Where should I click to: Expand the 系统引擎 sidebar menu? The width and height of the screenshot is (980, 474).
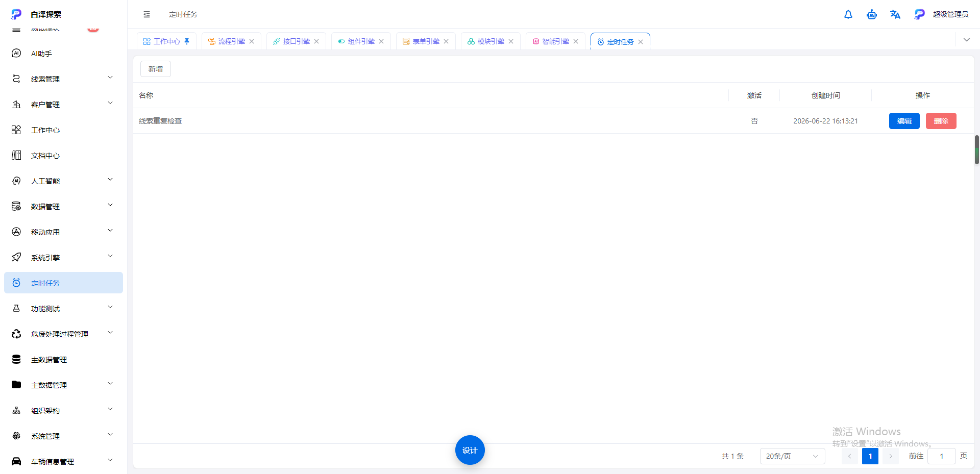(x=63, y=258)
